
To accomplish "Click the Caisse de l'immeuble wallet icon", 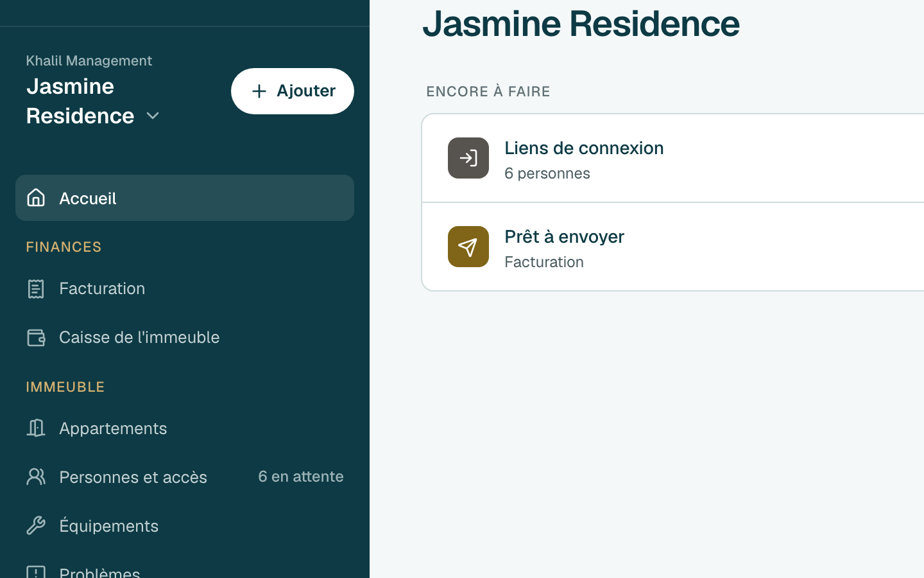I will (x=36, y=338).
